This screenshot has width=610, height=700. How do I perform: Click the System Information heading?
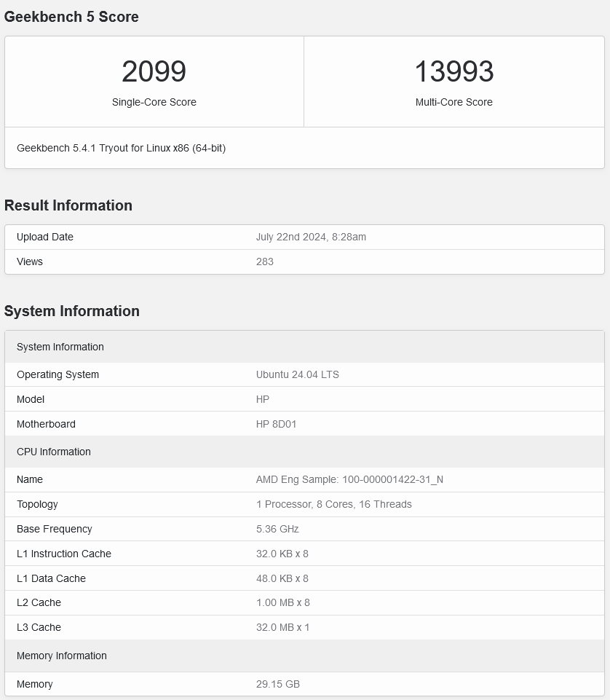73,311
